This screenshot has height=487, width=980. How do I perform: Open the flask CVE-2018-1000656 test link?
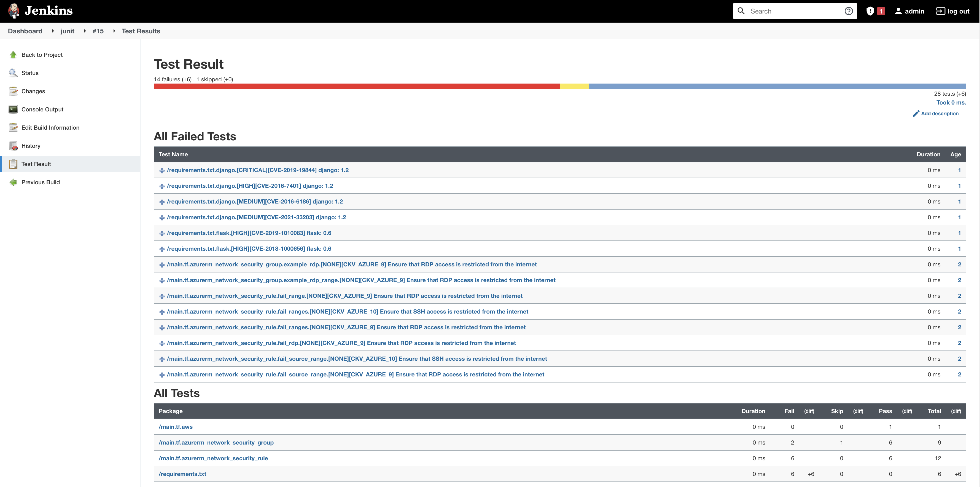[x=249, y=249]
